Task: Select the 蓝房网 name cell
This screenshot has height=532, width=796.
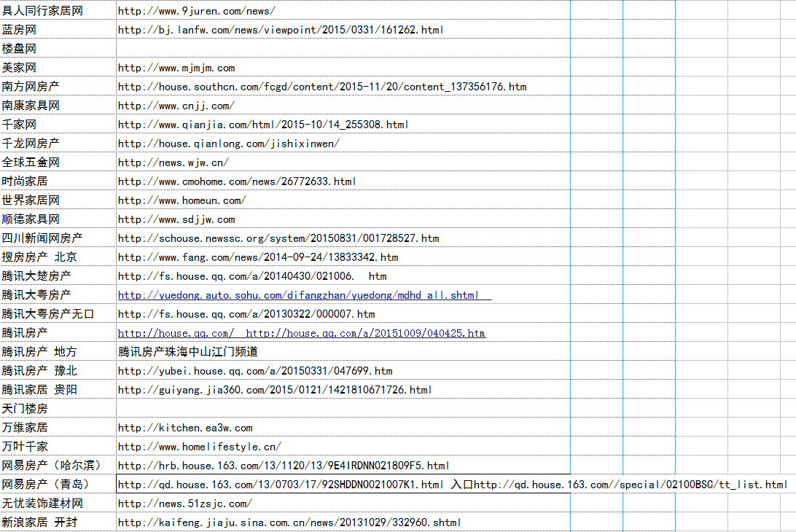Action: 58,29
